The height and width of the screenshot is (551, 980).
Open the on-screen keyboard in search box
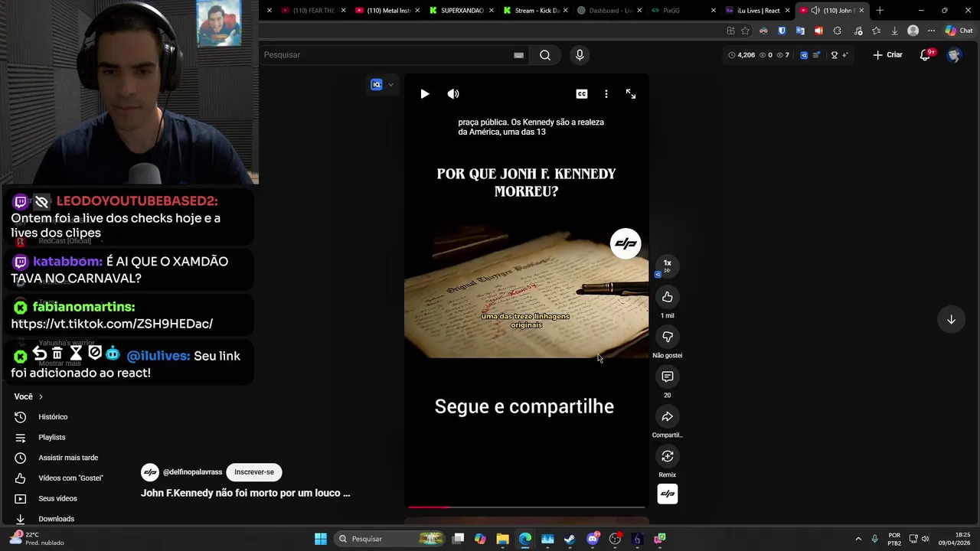518,55
